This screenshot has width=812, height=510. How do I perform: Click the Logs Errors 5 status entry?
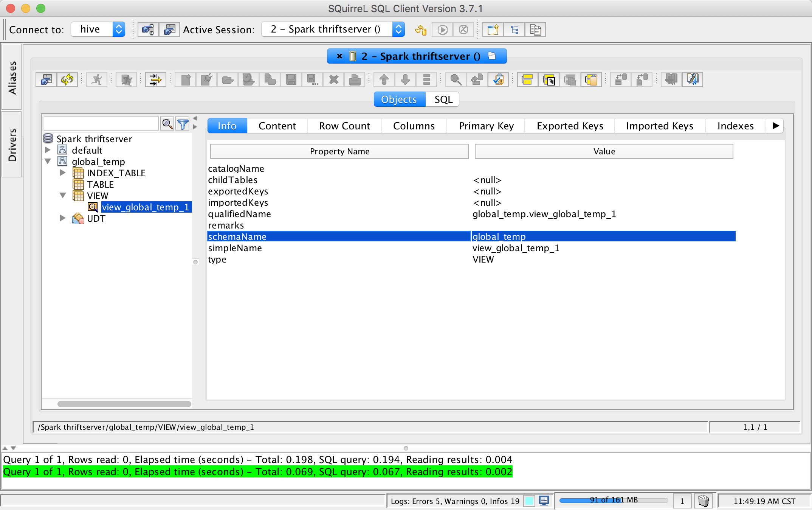pyautogui.click(x=455, y=501)
